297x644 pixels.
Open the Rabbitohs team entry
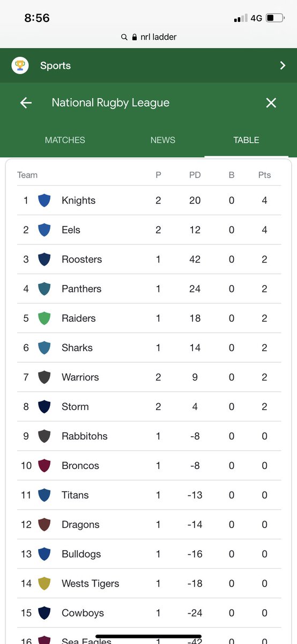click(x=149, y=436)
